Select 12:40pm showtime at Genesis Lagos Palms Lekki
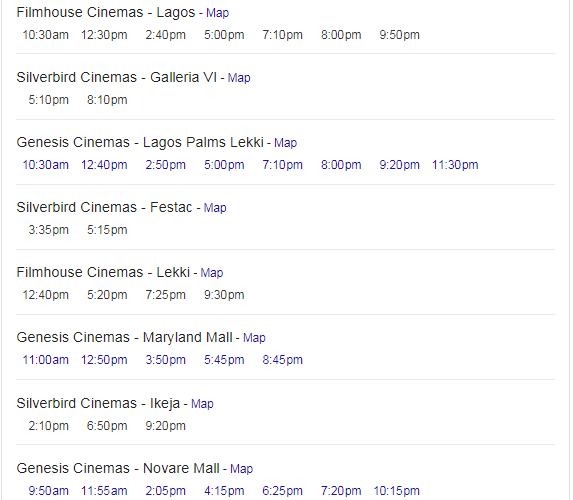573x500 pixels. coord(104,165)
